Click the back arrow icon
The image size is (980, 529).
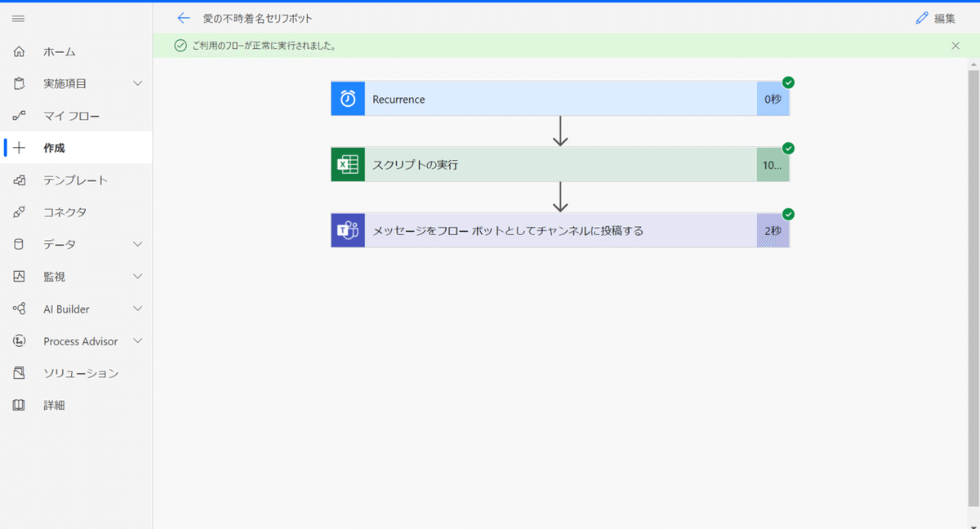(184, 18)
